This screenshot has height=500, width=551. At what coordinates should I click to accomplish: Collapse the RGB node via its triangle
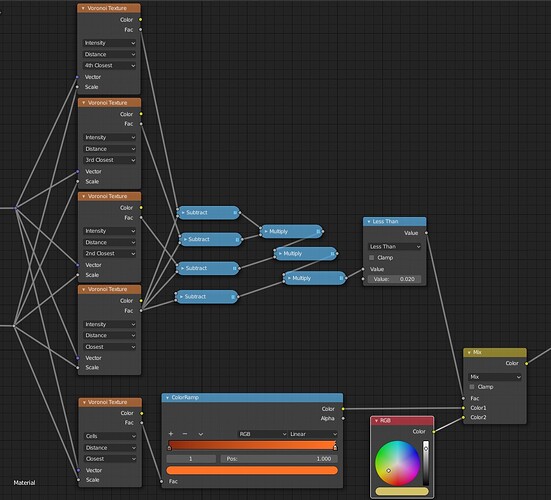tap(376, 421)
